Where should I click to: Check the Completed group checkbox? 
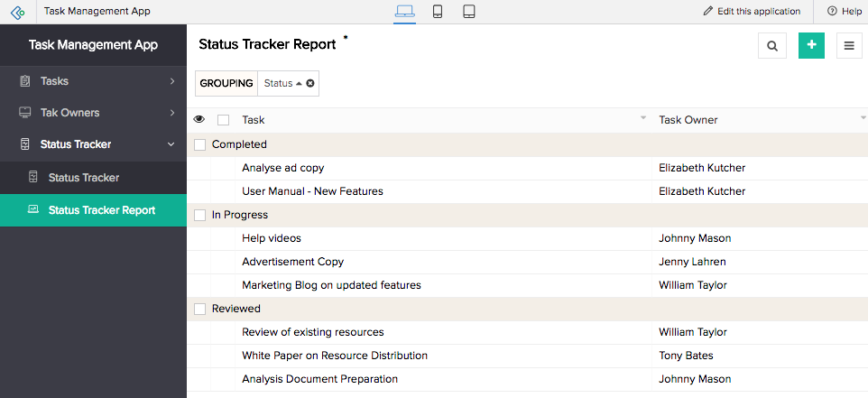(200, 144)
